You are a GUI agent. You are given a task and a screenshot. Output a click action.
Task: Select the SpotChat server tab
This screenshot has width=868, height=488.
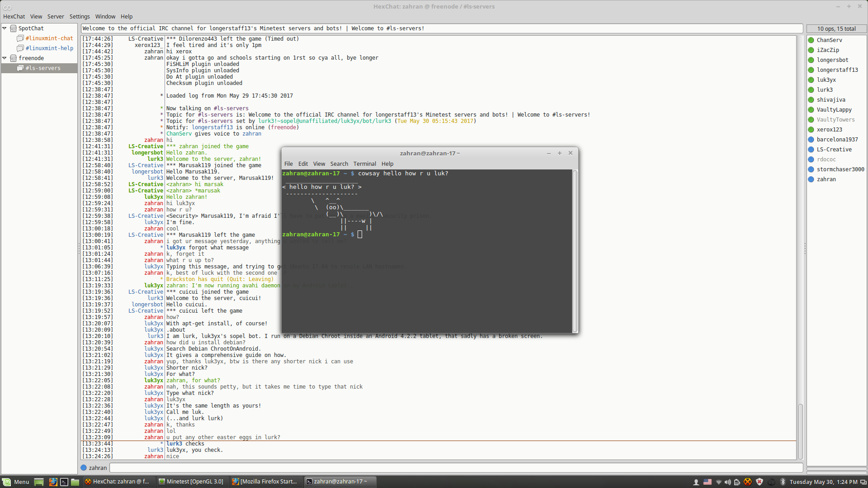[31, 28]
